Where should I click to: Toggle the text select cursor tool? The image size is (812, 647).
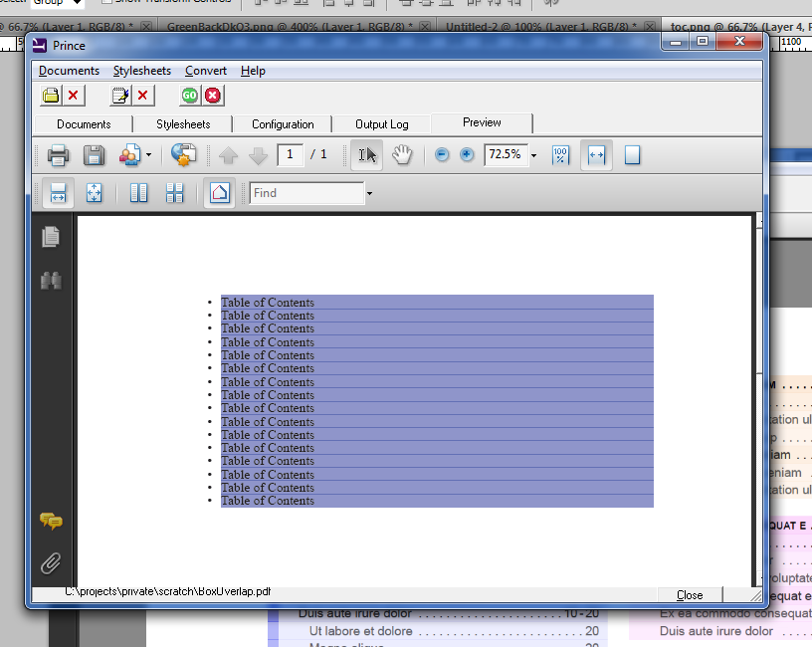(367, 155)
